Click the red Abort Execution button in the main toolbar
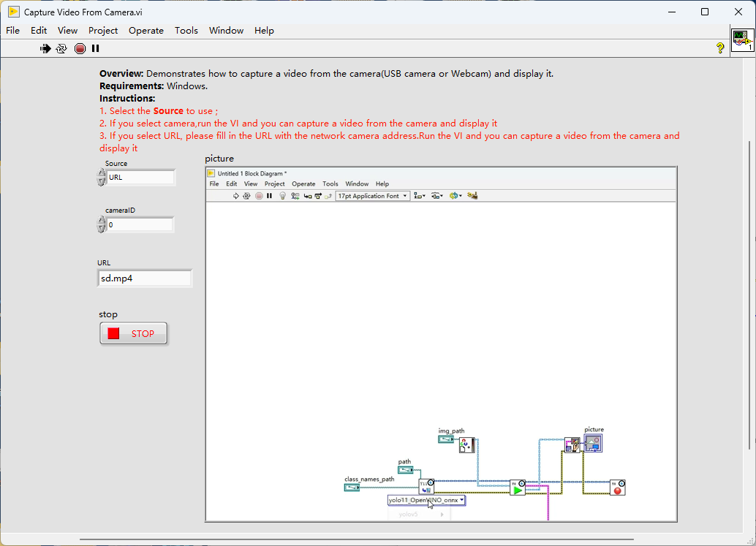The height and width of the screenshot is (546, 756). pos(80,48)
